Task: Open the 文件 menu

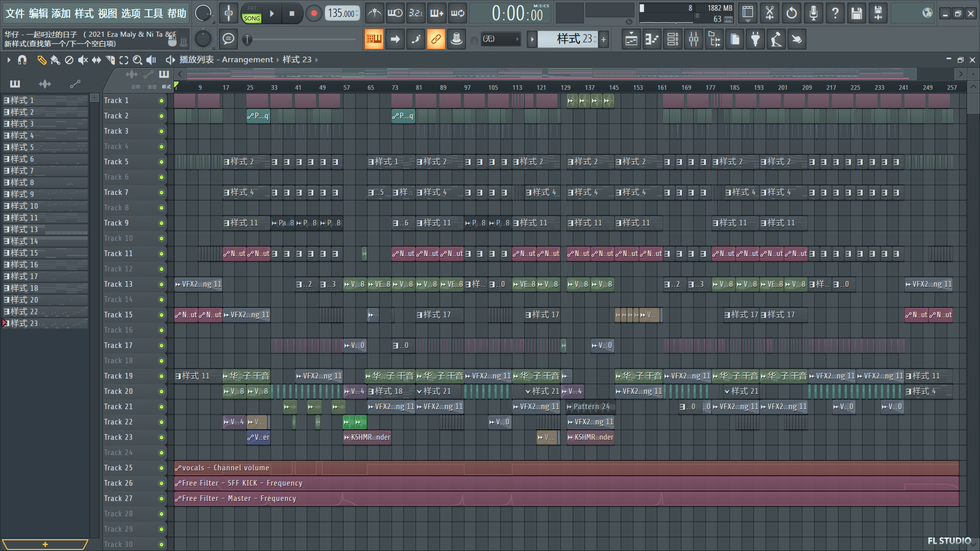Action: 15,14
